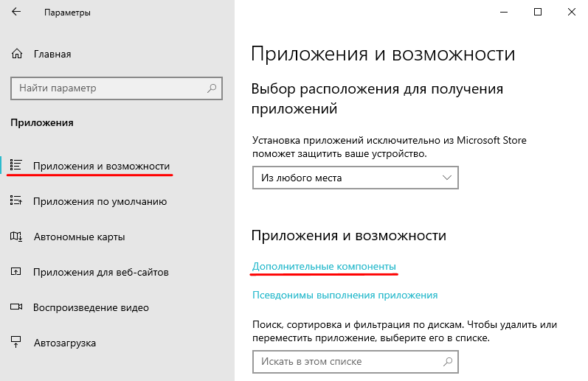Click the Главная home icon
The height and width of the screenshot is (381, 588).
(17, 54)
